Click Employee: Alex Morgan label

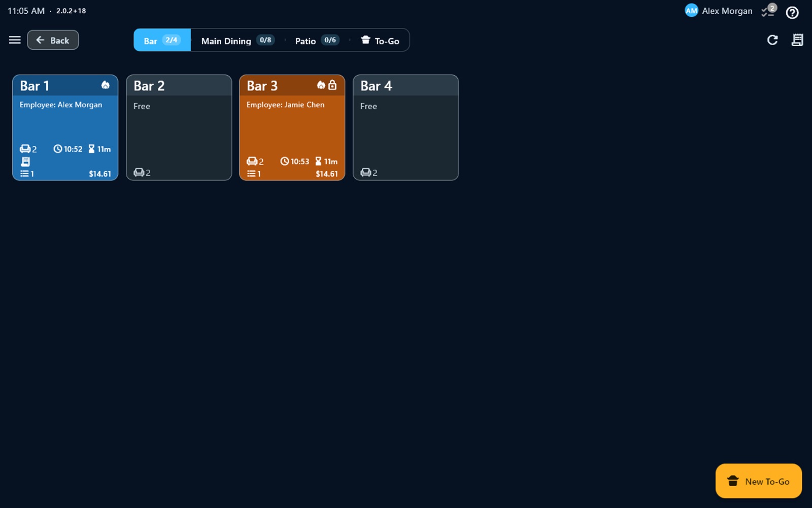(61, 105)
